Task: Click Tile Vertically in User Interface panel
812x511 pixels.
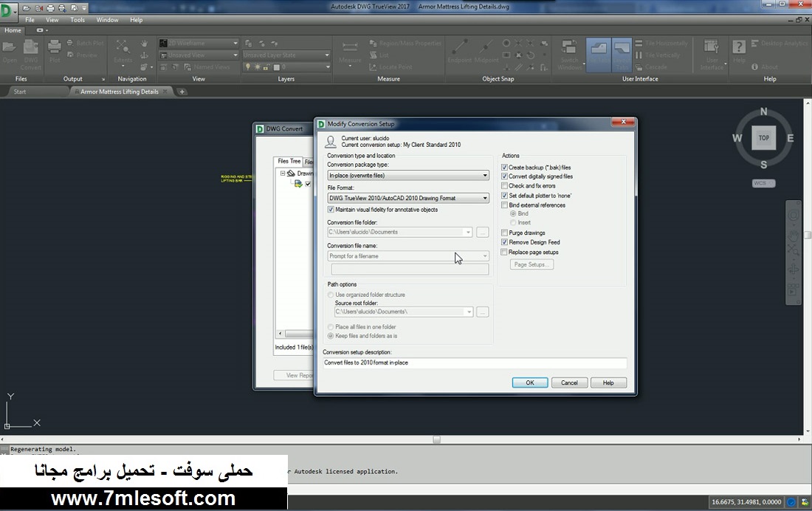Action: pos(657,55)
